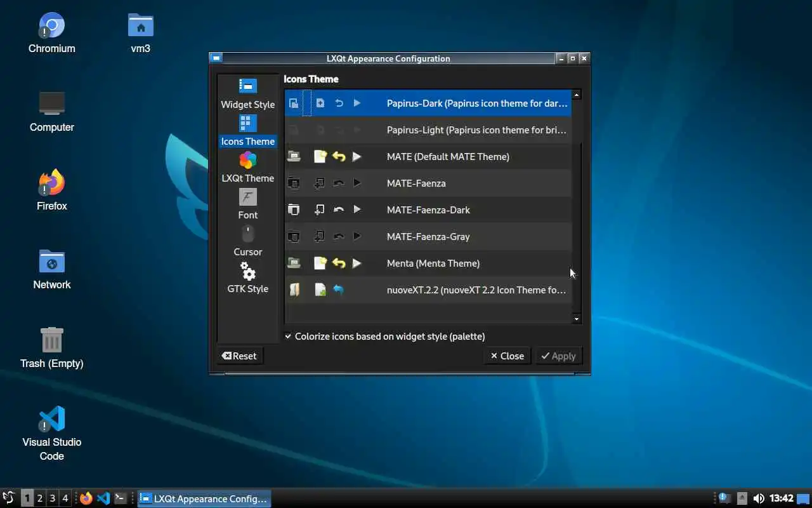This screenshot has height=508, width=812.
Task: Open the removable media eject icon
Action: coord(742,498)
